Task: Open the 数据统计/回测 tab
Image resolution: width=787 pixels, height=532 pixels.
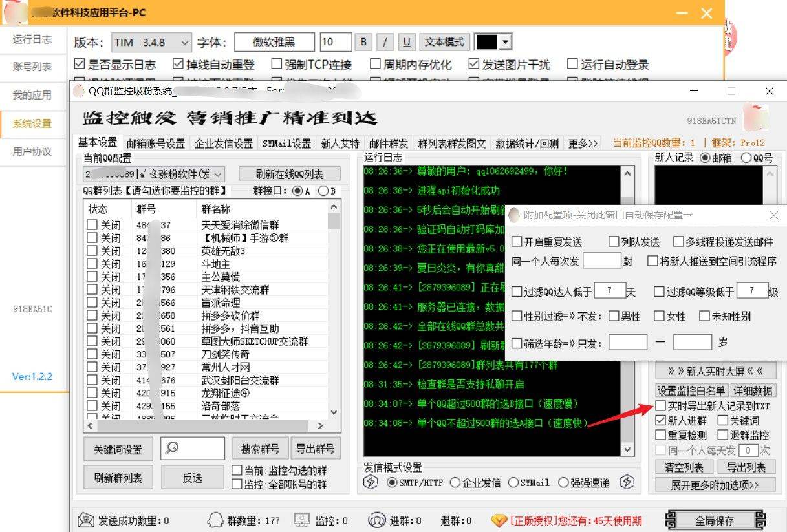Action: click(x=527, y=144)
